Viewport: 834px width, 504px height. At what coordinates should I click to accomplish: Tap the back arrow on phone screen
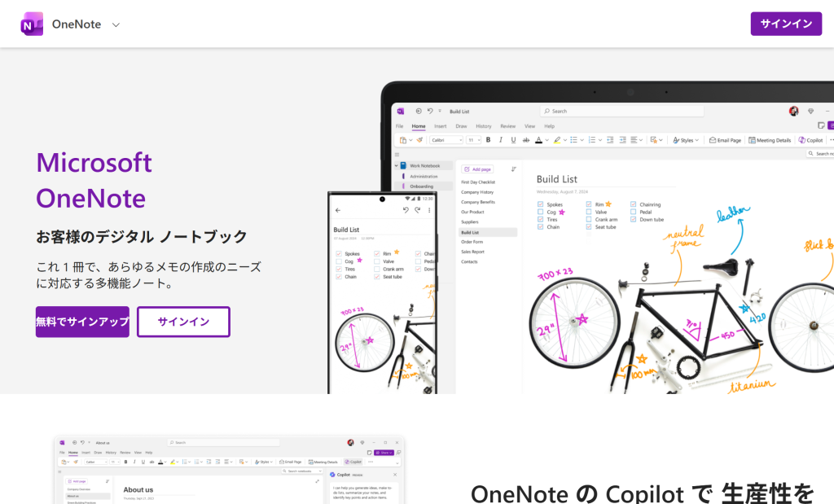[338, 210]
